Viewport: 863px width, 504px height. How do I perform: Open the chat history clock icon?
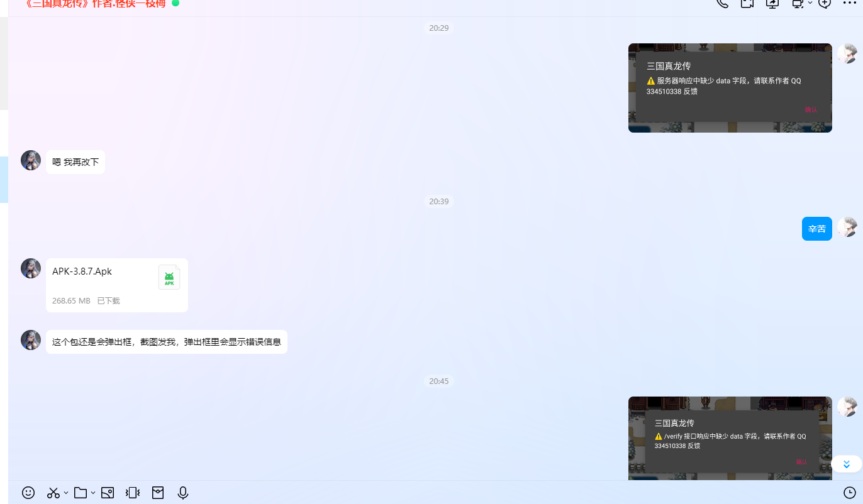850,493
